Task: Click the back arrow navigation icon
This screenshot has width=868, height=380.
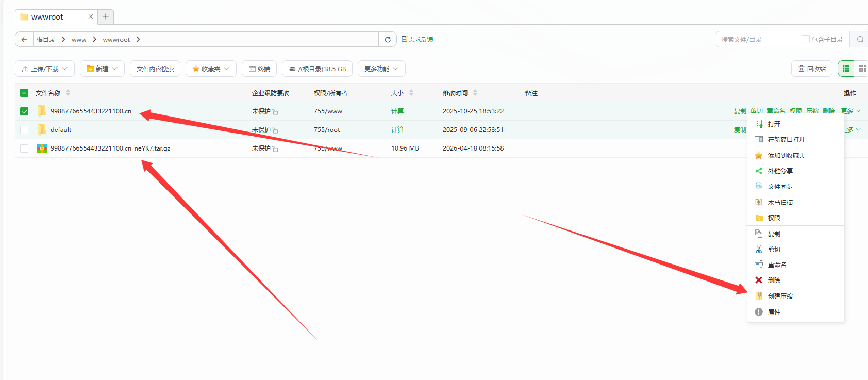Action: pos(24,40)
